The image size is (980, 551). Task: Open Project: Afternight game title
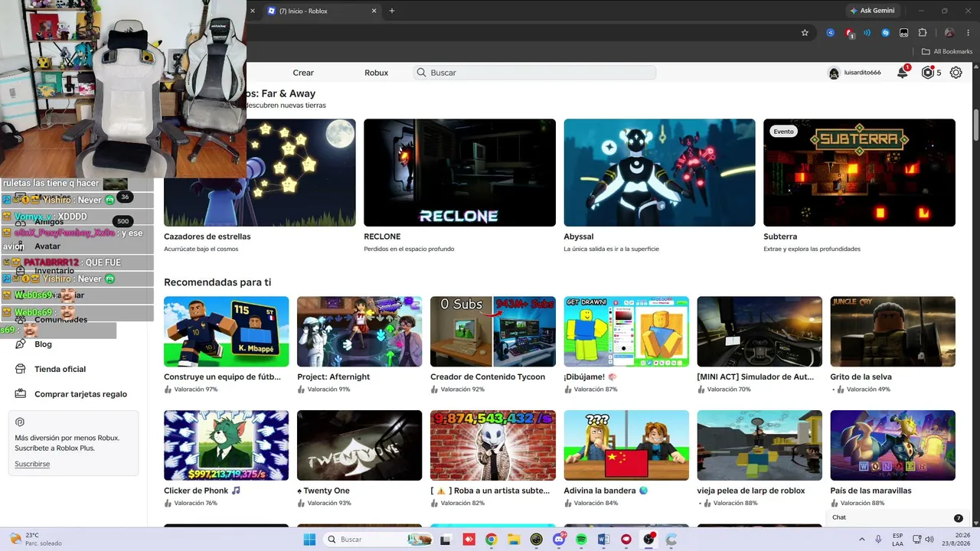pyautogui.click(x=333, y=377)
